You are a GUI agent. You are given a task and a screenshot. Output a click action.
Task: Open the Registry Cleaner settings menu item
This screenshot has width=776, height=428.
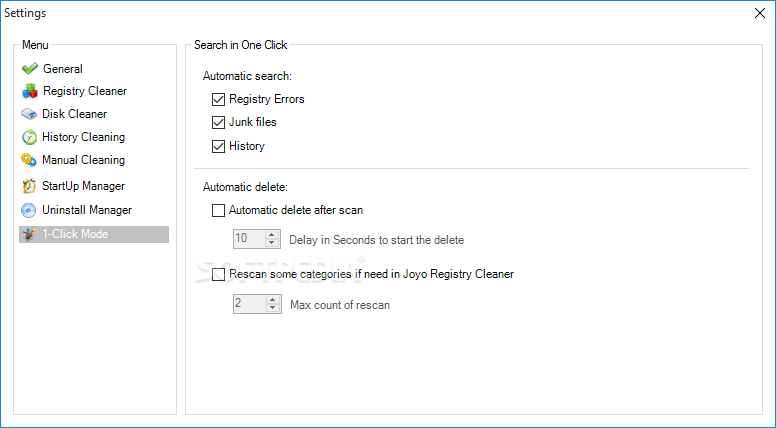click(85, 91)
